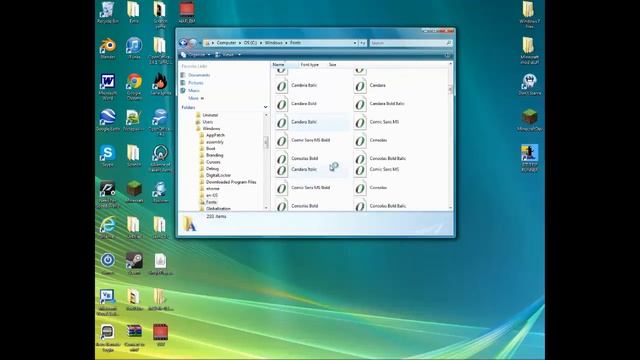Open Notepad++ desktop shortcut

[x=134, y=120]
